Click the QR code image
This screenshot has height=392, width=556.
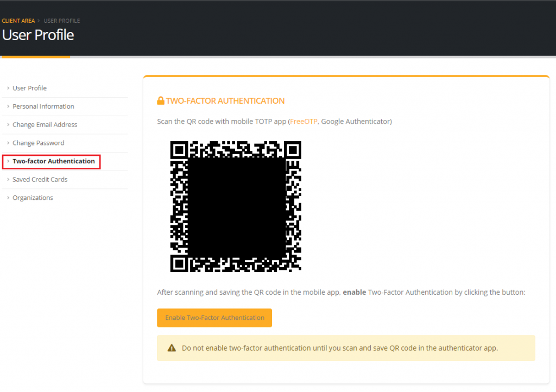coord(236,206)
